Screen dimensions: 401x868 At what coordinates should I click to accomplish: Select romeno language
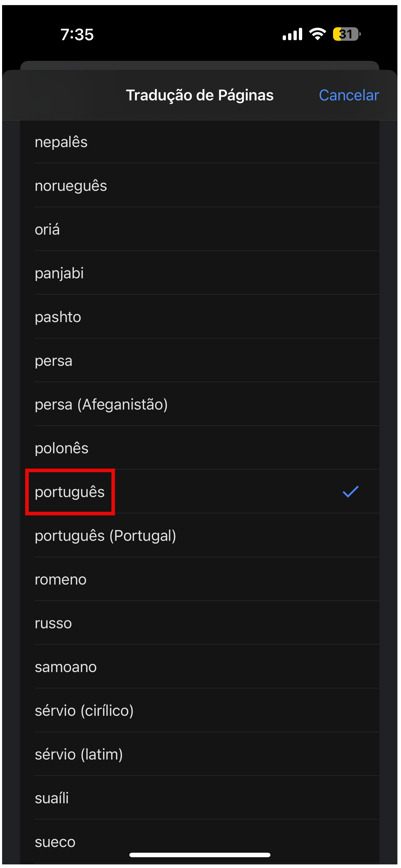tap(60, 579)
